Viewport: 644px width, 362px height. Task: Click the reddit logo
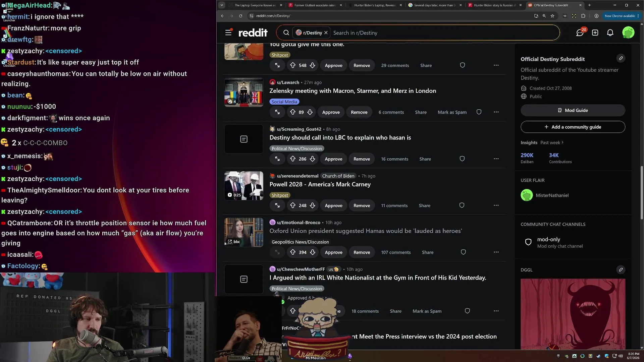coord(253,33)
